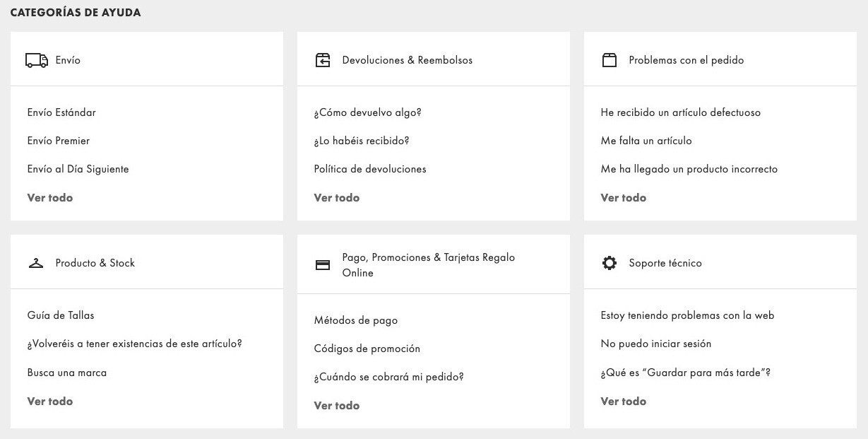Click the credit card icon beside Pago, Promociones
The width and height of the screenshot is (868, 439).
click(x=323, y=265)
